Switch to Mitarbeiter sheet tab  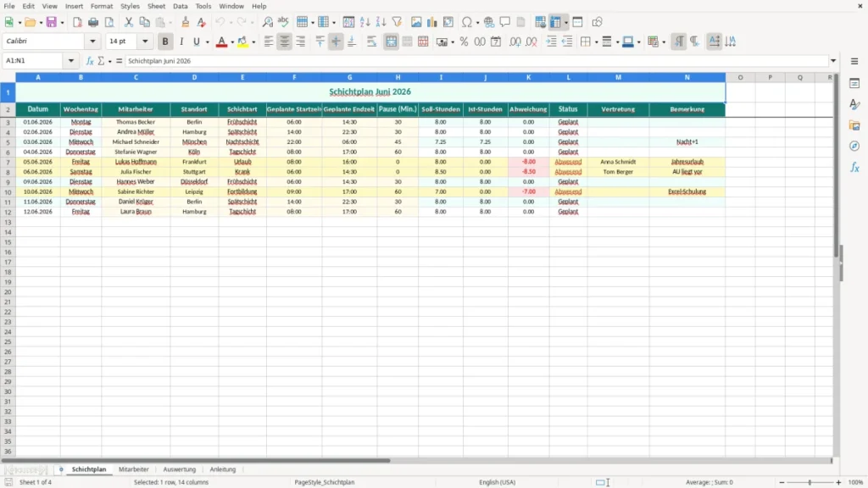click(133, 469)
